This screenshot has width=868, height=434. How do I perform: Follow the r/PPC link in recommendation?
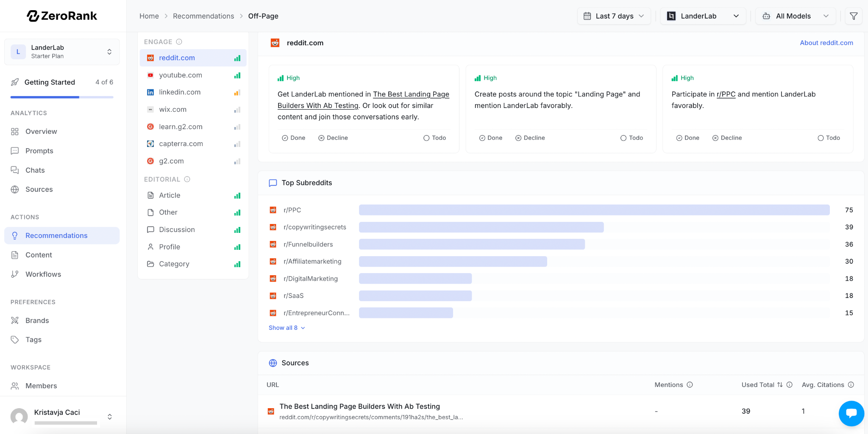click(726, 94)
